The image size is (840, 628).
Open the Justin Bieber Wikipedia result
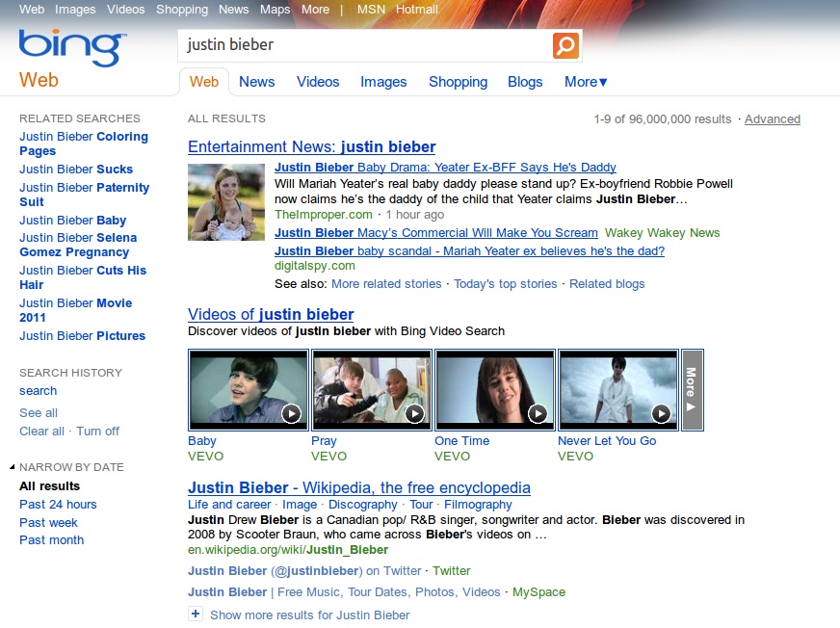(359, 487)
